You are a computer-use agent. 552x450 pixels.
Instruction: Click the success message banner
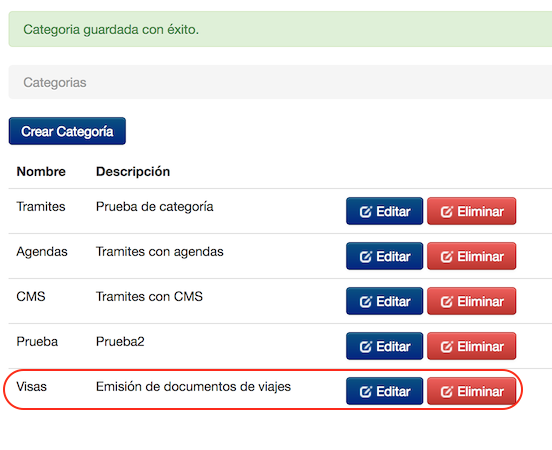[280, 29]
